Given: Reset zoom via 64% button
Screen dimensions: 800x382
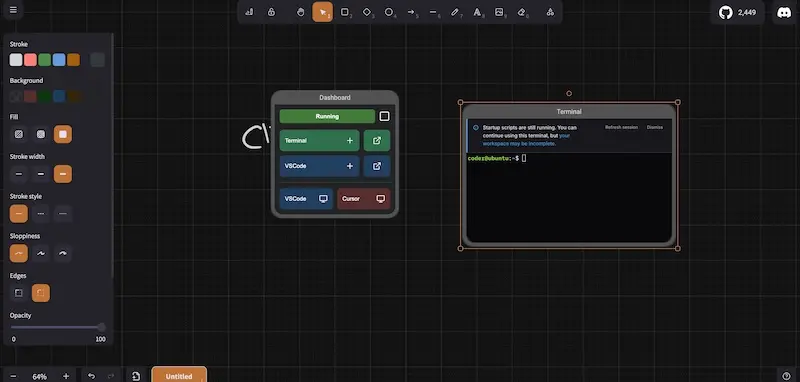Looking at the screenshot, I should (x=40, y=376).
